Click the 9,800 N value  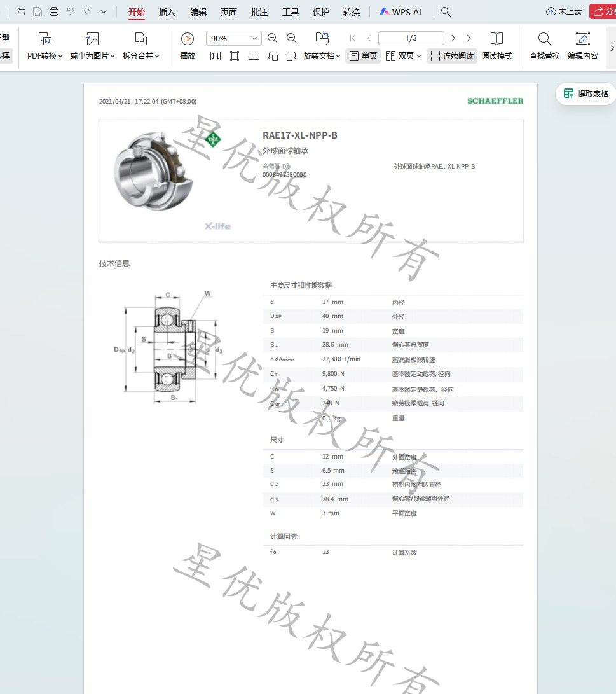[333, 374]
